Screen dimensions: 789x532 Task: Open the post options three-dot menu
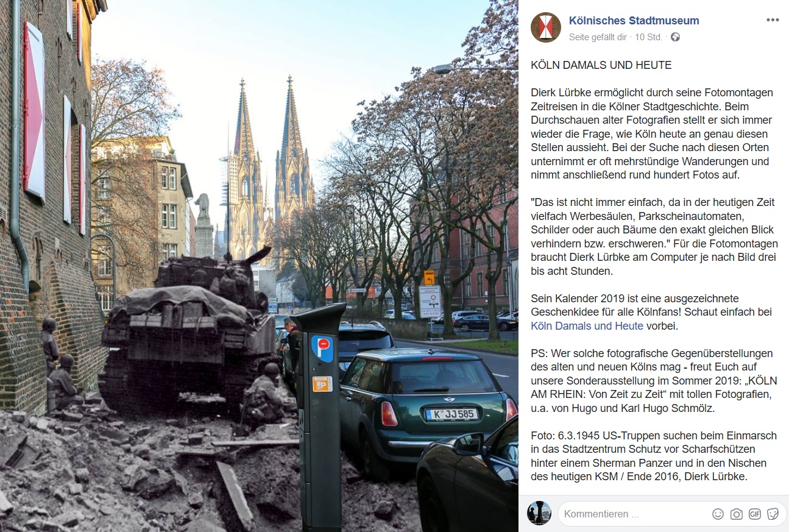(773, 20)
